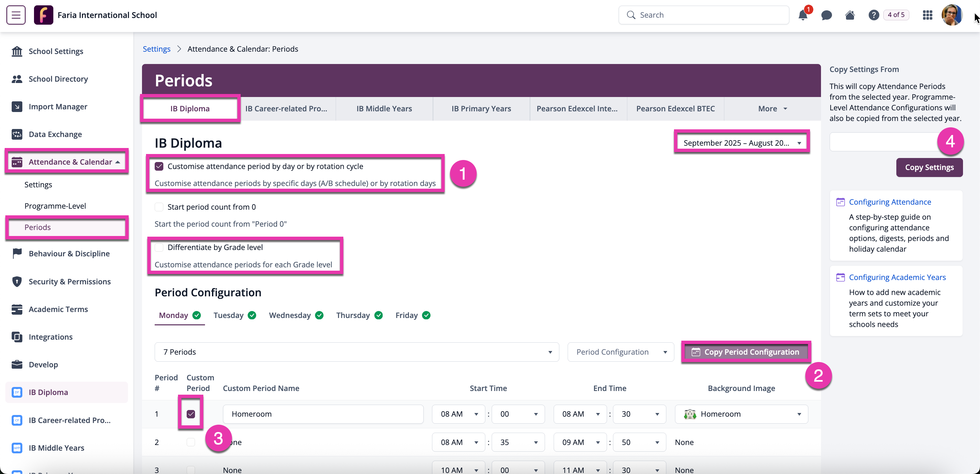The width and height of the screenshot is (980, 474).
Task: Open notifications bell
Action: 803,15
